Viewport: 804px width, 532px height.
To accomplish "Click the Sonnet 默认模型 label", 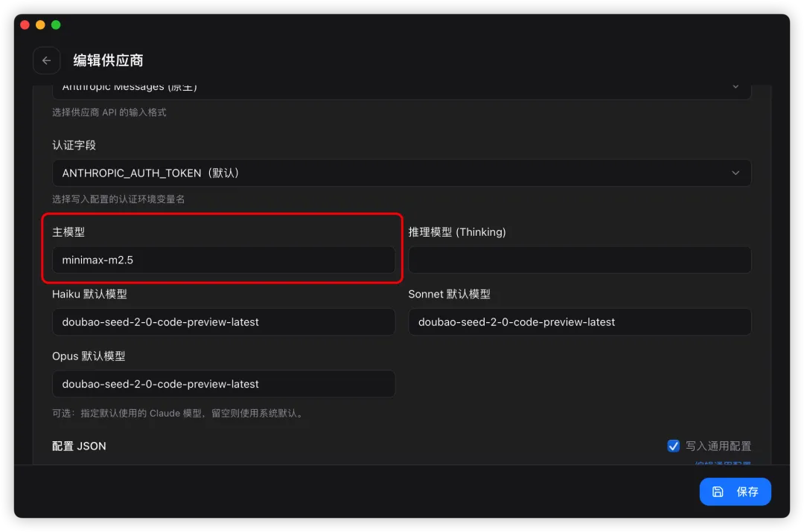I will click(x=449, y=294).
